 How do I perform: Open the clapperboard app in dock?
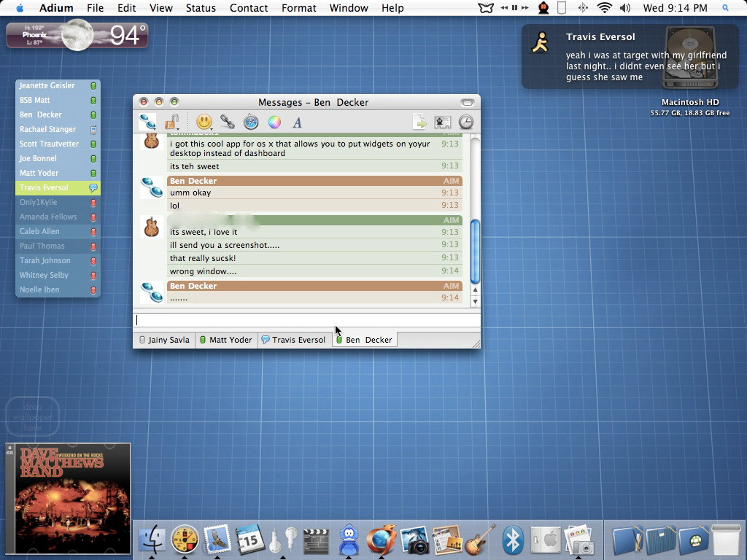point(316,541)
